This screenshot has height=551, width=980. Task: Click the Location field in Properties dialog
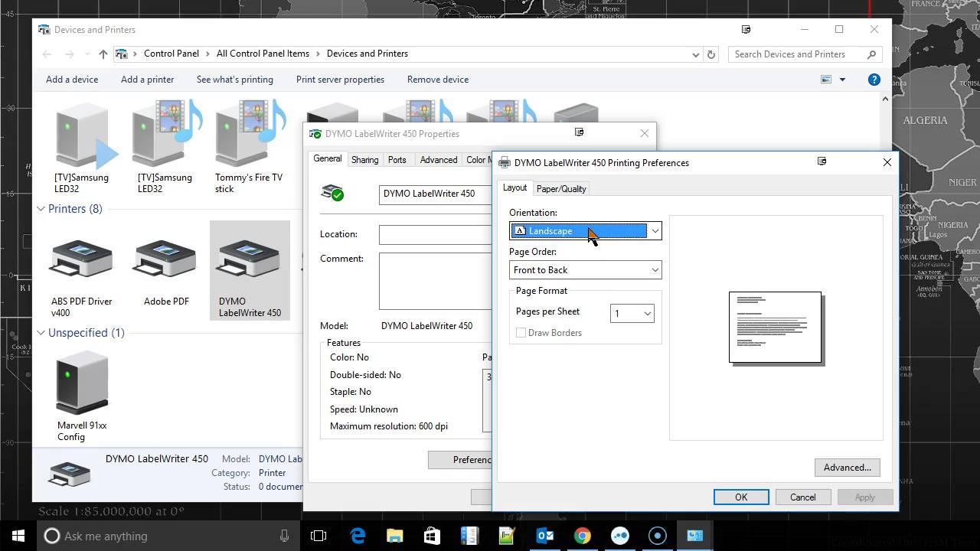click(435, 235)
